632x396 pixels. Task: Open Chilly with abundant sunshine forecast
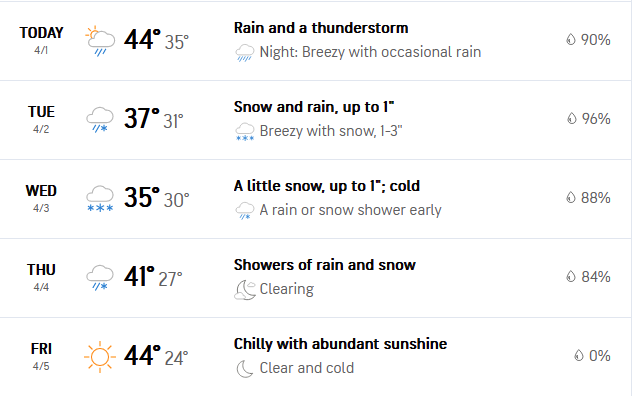[340, 344]
